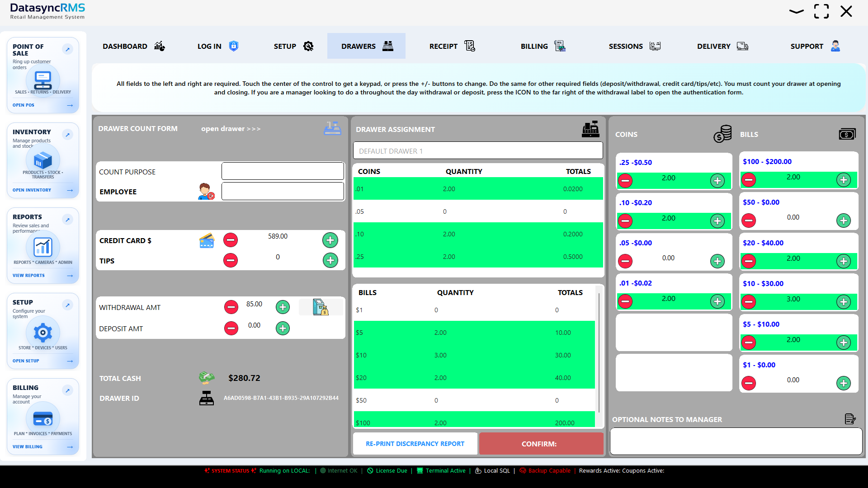Click the cash register icon in Drawer Count Form header
The width and height of the screenshot is (868, 488).
pos(332,128)
